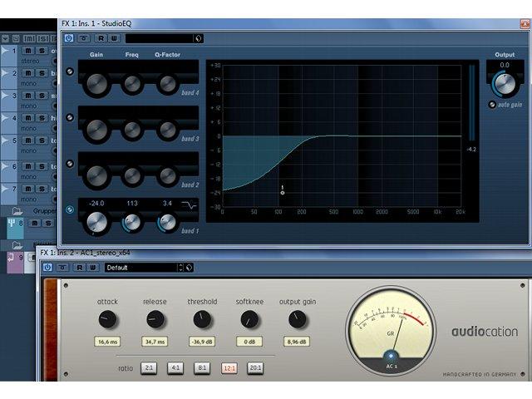This screenshot has width=532, height=399.
Task: Click StudioEQ Output knob
Action: (505, 83)
